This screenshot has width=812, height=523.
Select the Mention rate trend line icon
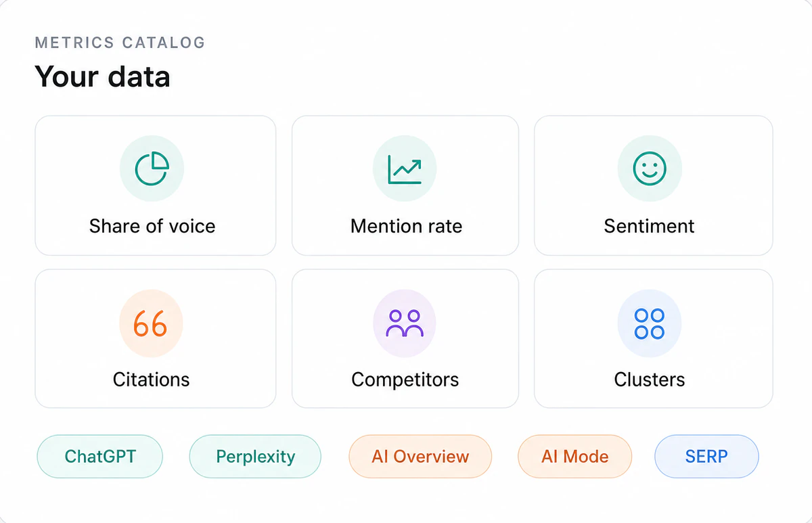[405, 169]
